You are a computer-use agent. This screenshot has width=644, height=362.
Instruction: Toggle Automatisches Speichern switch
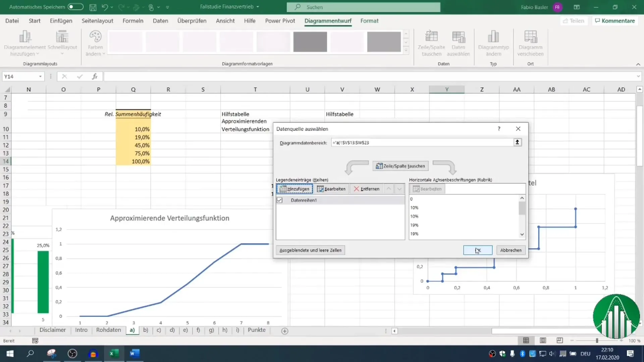point(75,7)
